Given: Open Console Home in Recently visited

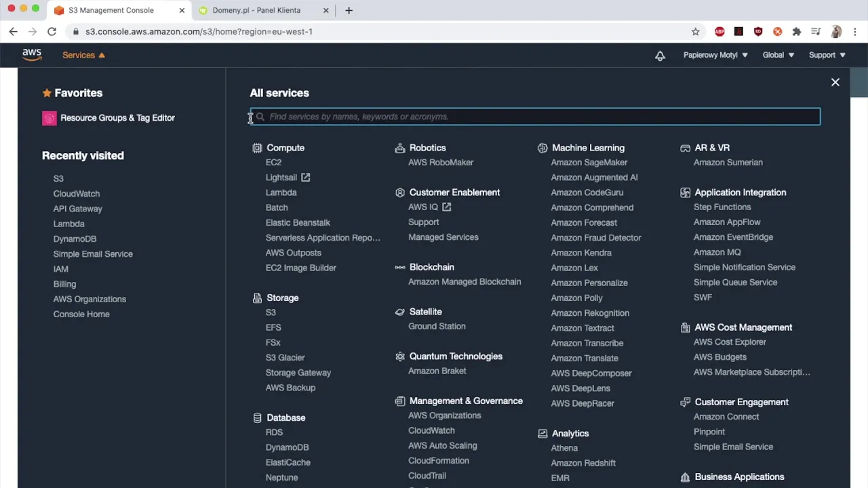Looking at the screenshot, I should (81, 314).
